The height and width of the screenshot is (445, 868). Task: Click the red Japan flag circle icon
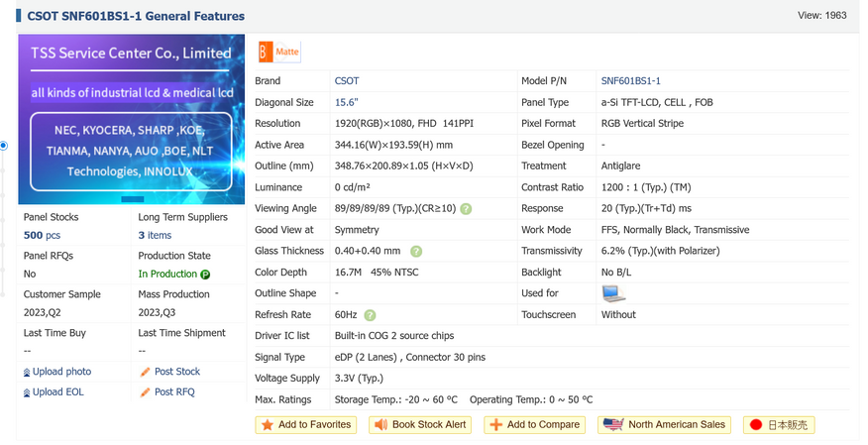756,425
